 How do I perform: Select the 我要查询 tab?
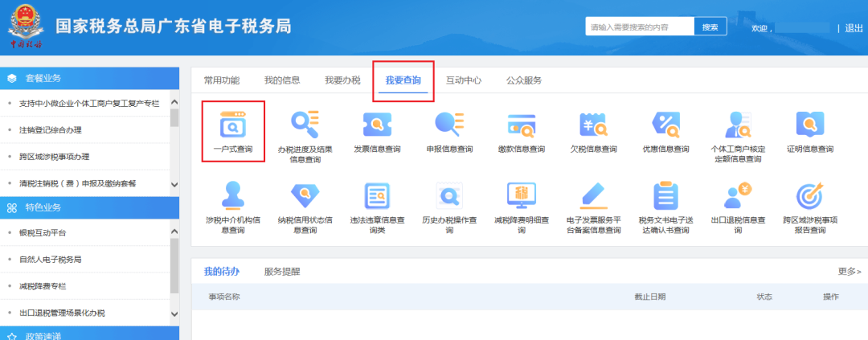point(403,80)
